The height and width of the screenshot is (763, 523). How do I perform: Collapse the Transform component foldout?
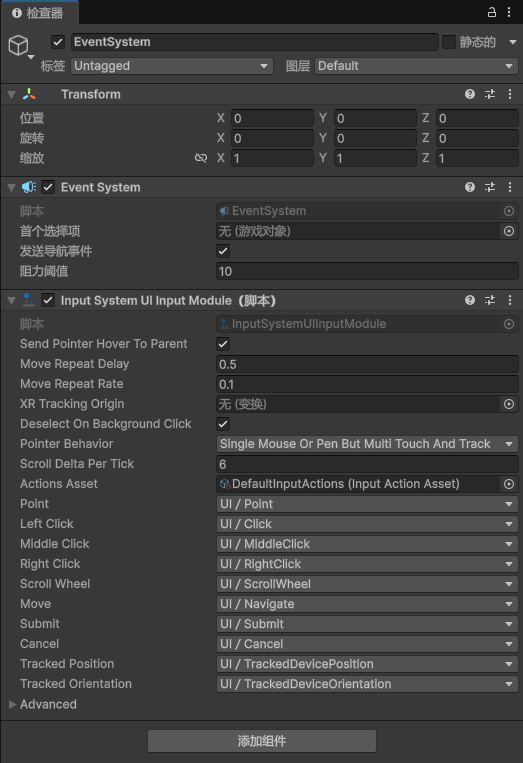[12, 94]
